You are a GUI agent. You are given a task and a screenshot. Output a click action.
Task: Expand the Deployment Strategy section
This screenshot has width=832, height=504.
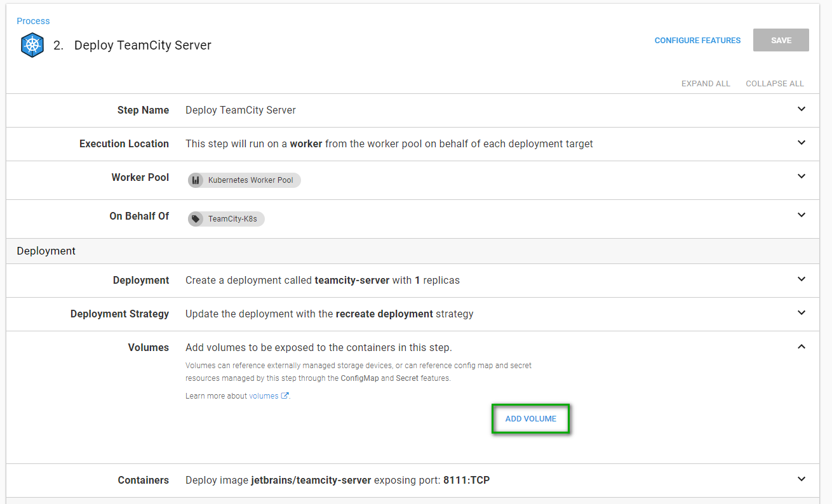pos(801,313)
